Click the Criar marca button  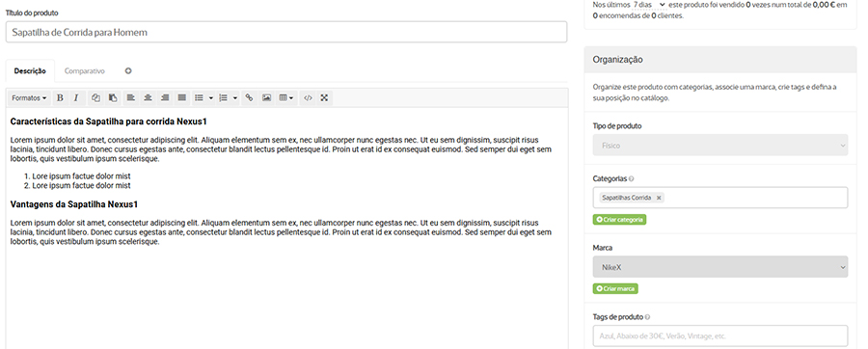point(615,288)
